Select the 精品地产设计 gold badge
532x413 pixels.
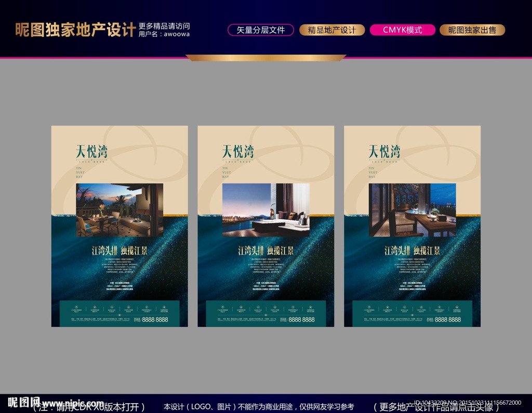[331, 30]
